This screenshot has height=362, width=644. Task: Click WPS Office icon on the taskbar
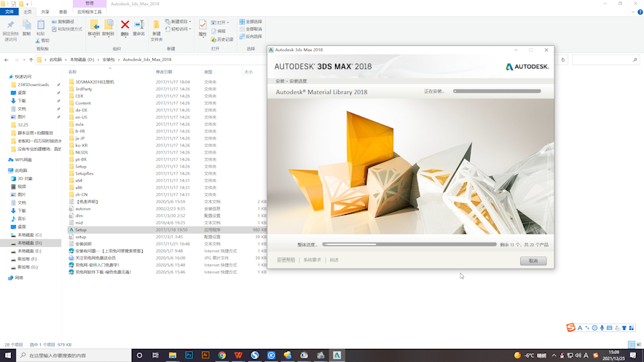tap(238, 355)
